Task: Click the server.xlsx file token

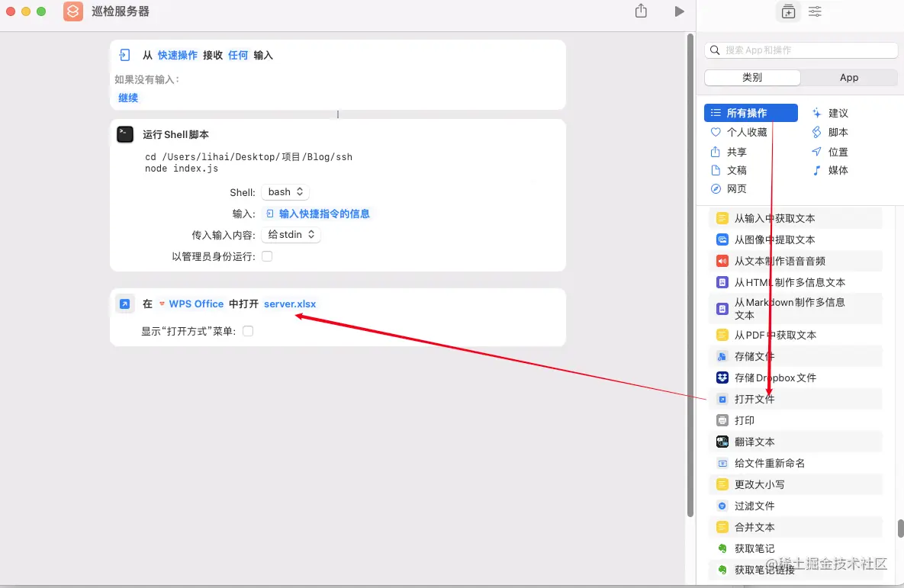Action: [x=290, y=304]
